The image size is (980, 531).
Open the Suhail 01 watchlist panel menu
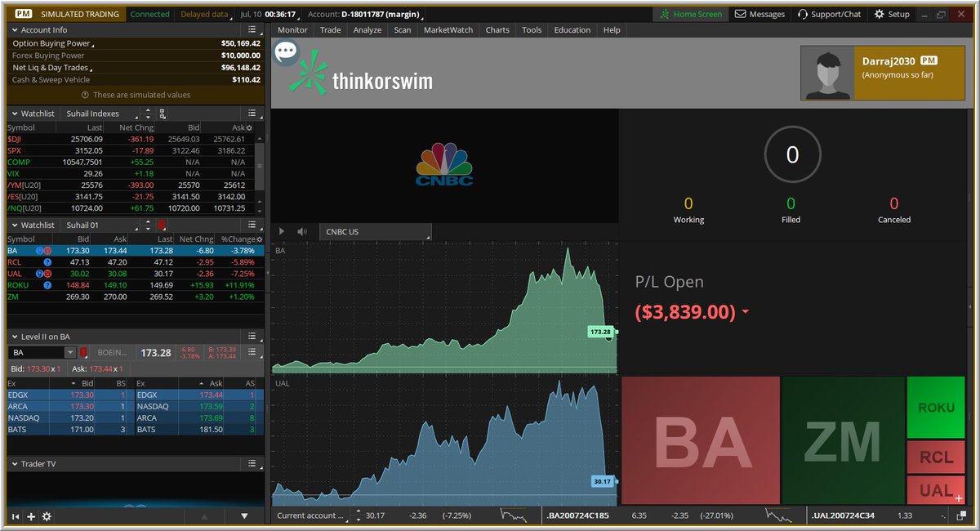(x=253, y=225)
